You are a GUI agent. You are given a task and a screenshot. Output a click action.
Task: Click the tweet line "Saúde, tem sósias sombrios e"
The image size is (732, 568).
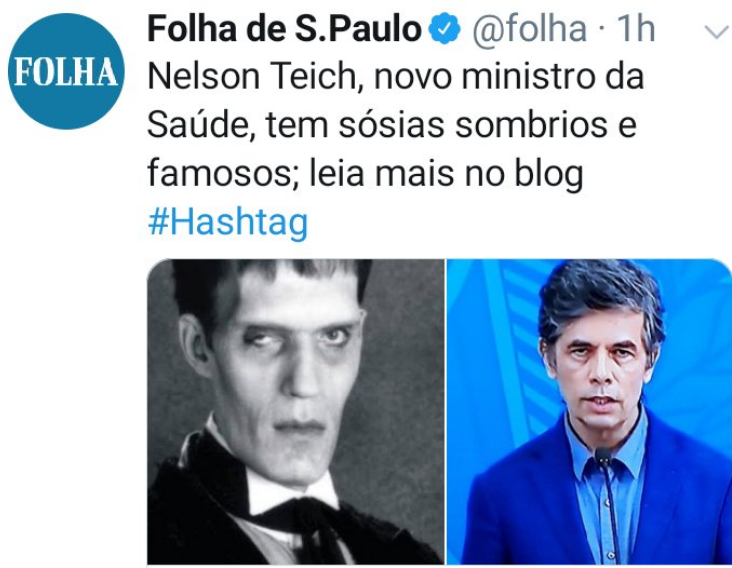[x=392, y=125]
